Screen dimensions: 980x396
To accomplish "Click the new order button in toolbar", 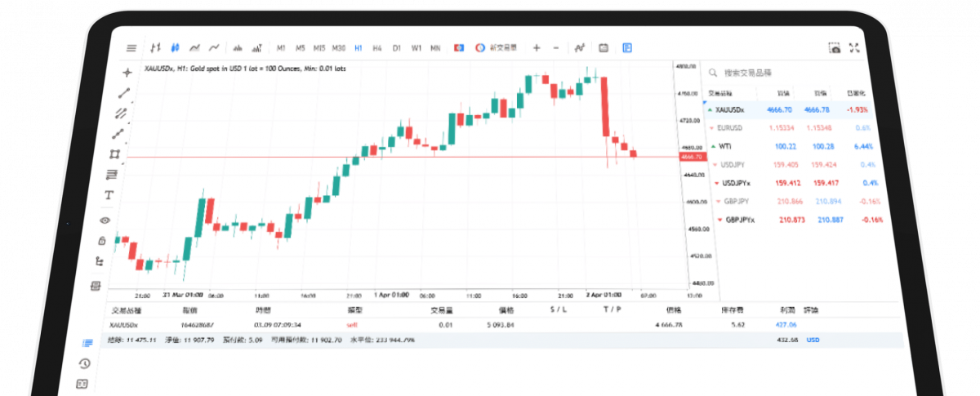I will point(497,48).
